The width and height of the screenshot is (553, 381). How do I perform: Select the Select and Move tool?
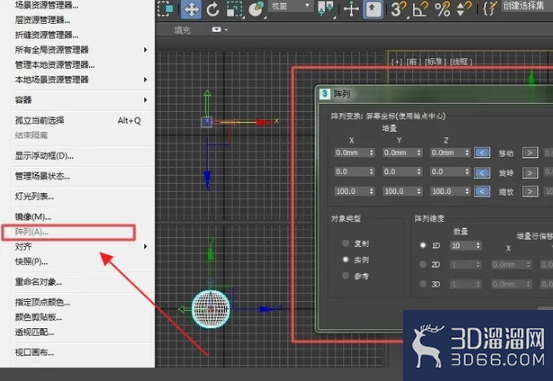click(191, 9)
